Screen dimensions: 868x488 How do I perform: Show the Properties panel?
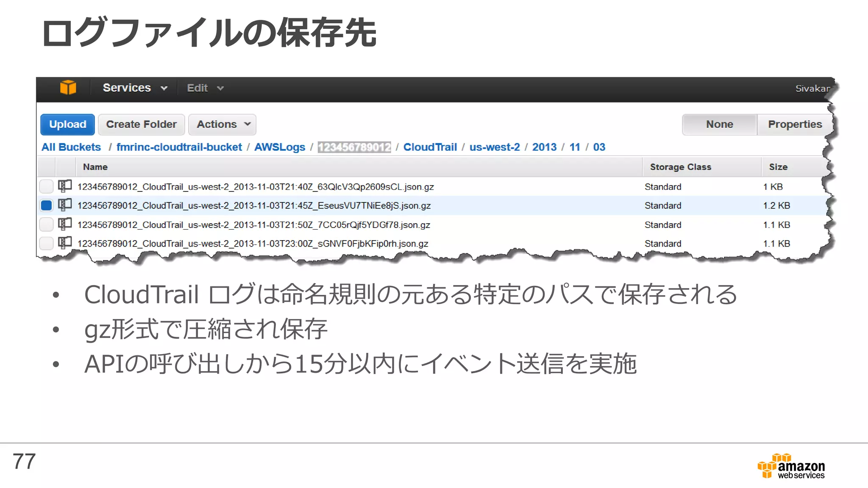point(795,125)
